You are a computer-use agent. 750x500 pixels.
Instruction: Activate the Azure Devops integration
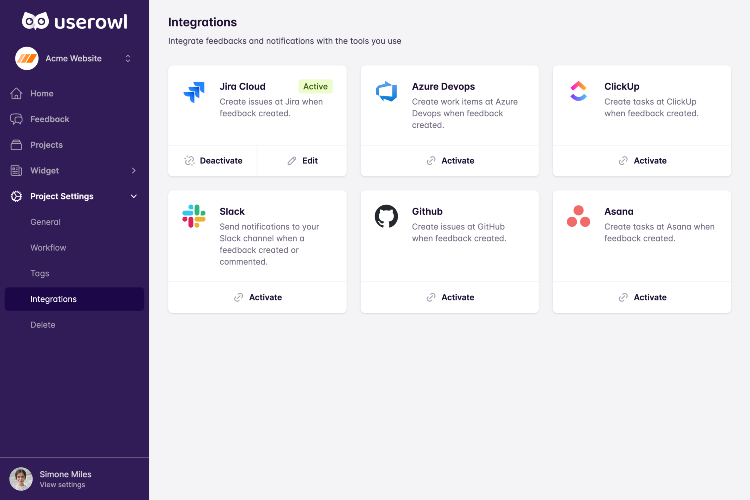pos(450,161)
